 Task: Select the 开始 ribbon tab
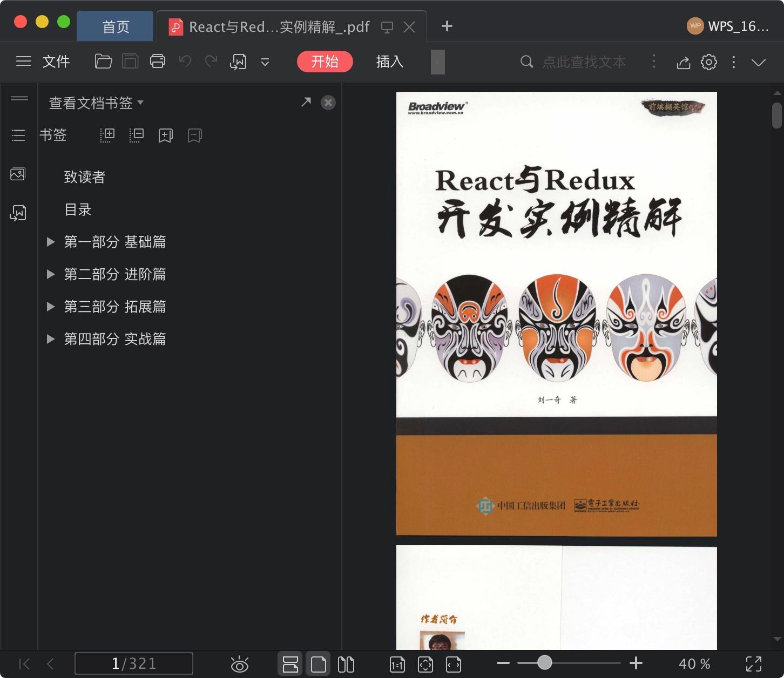coord(325,62)
